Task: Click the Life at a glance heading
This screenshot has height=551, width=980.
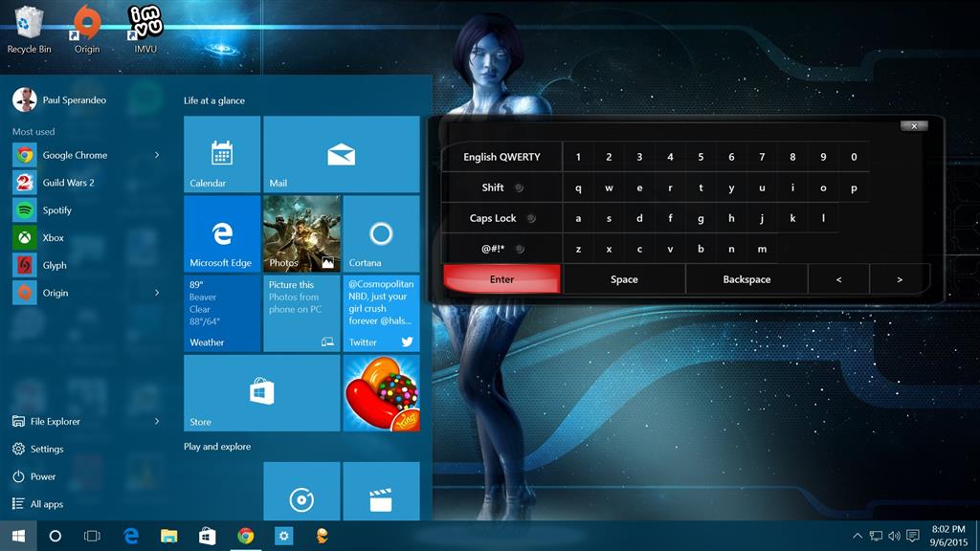Action: [214, 100]
